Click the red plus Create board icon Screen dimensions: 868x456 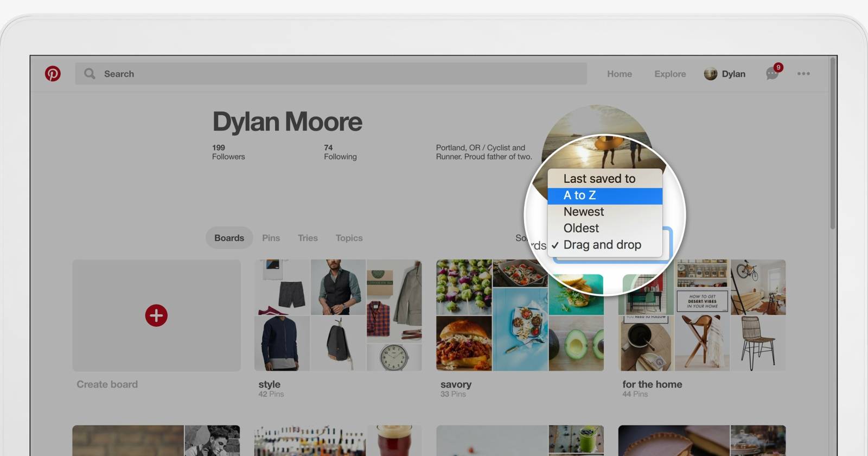pyautogui.click(x=156, y=315)
